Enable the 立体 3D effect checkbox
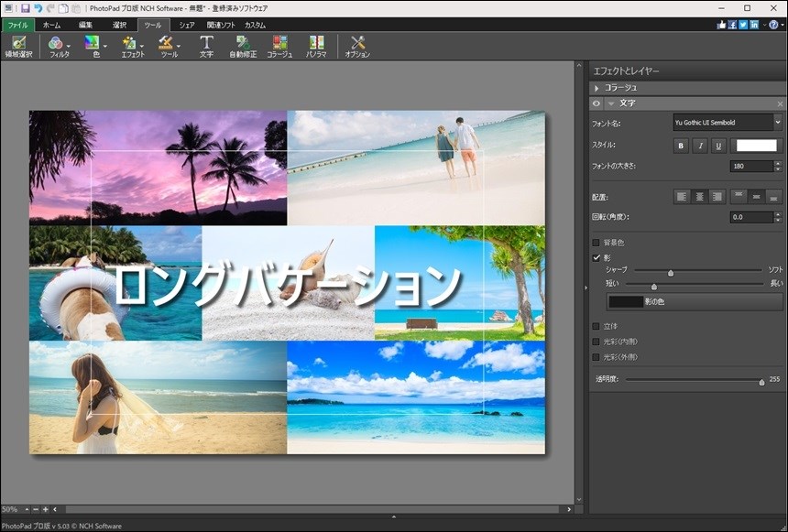This screenshot has width=788, height=532. tap(596, 326)
